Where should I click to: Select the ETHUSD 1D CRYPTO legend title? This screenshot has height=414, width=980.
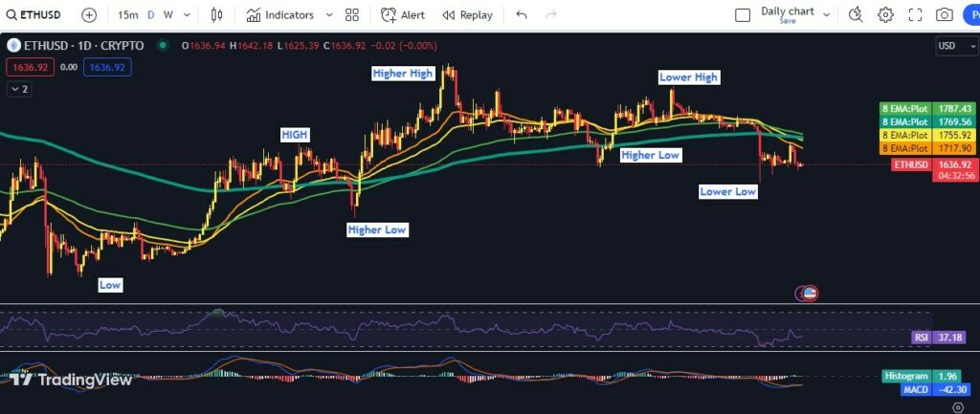84,46
